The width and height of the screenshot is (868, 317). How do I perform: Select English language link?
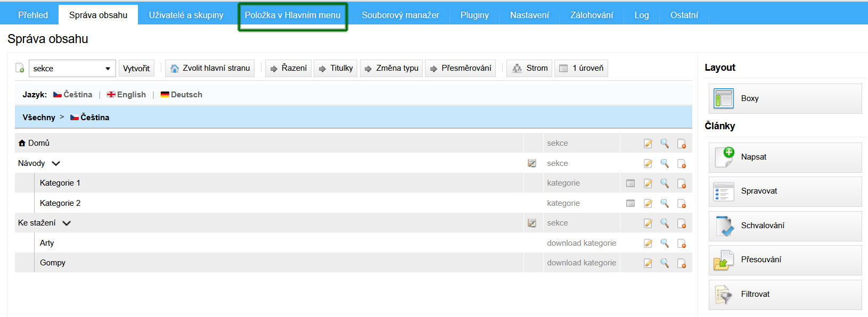[127, 95]
